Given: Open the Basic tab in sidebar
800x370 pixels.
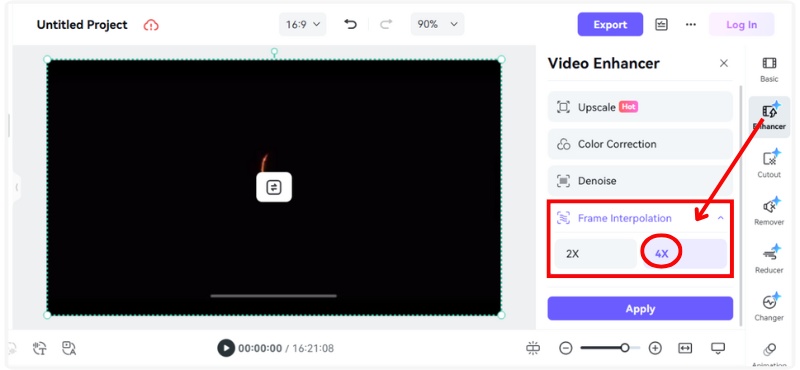Looking at the screenshot, I should (x=769, y=69).
